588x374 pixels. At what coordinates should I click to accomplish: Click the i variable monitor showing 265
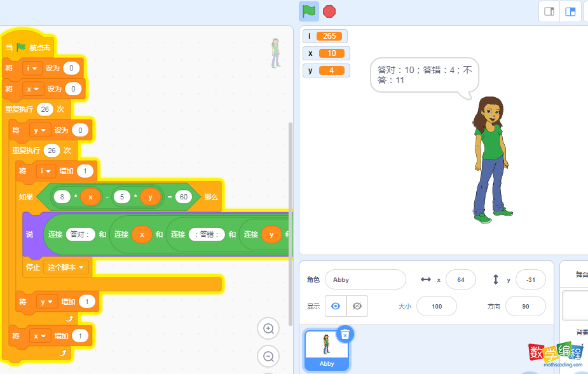pyautogui.click(x=325, y=36)
